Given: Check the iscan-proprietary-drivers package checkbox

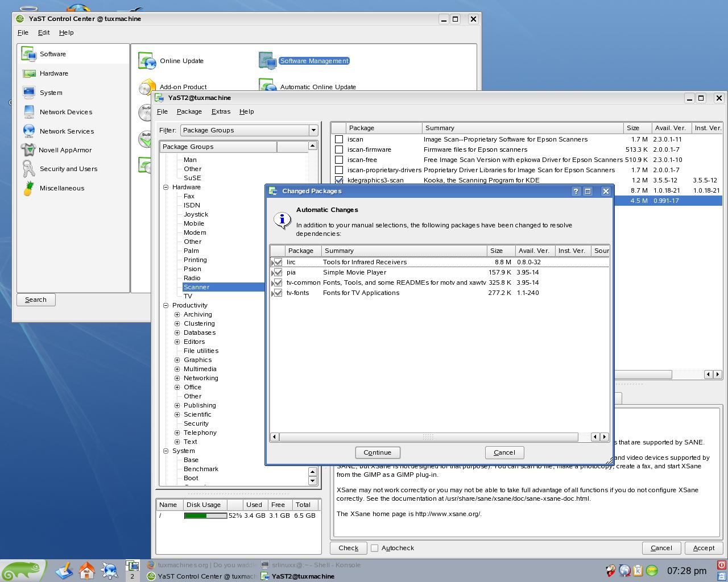Looking at the screenshot, I should tap(339, 170).
